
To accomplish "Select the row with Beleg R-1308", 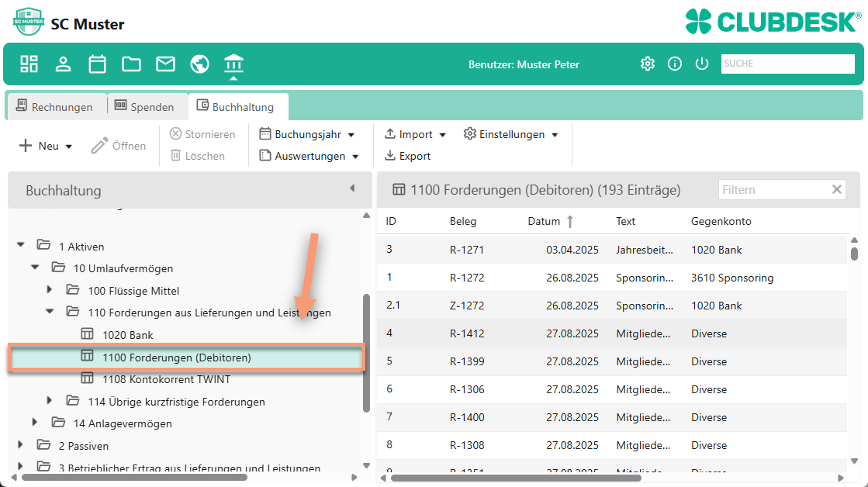I will [x=612, y=445].
